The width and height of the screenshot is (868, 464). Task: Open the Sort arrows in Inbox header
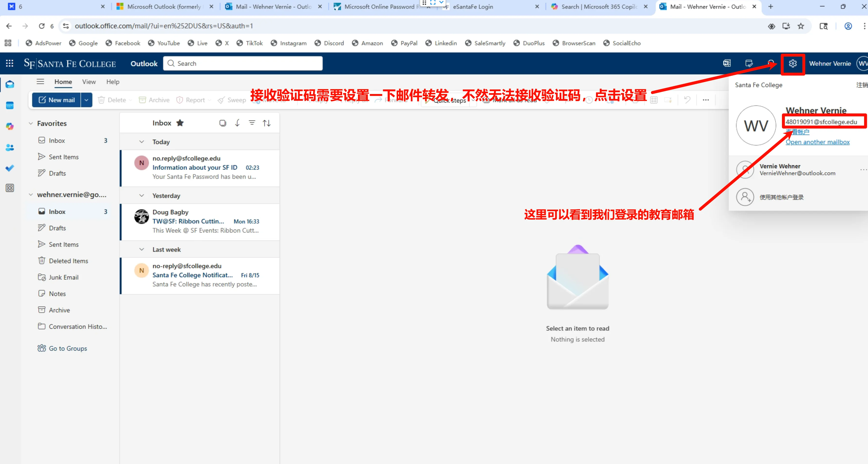(267, 123)
